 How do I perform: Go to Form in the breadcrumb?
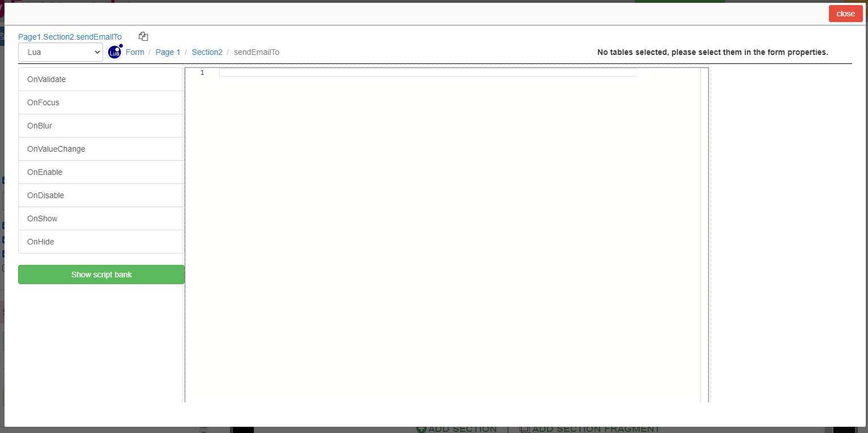click(x=135, y=52)
